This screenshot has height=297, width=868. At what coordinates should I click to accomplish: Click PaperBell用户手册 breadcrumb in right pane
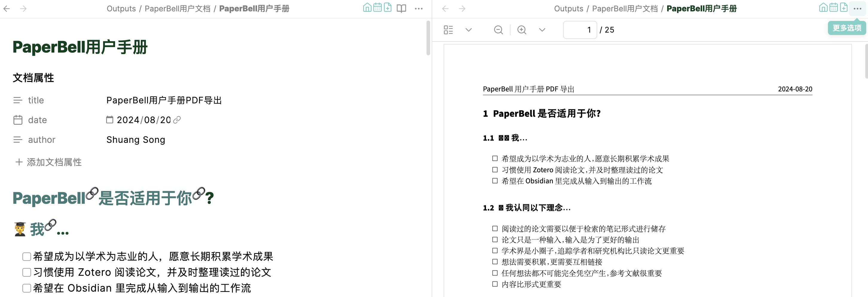pos(702,9)
